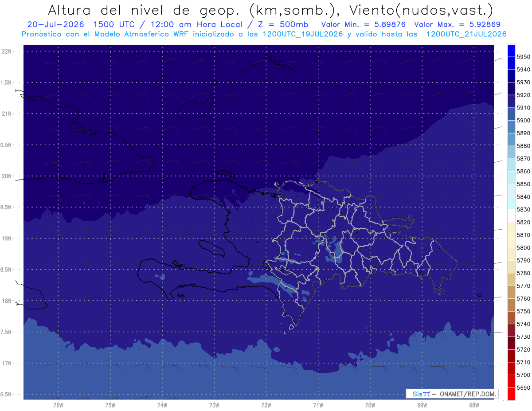The width and height of the screenshot is (532, 411).
Task: Click the 72W longitude label
Action: tap(266, 406)
